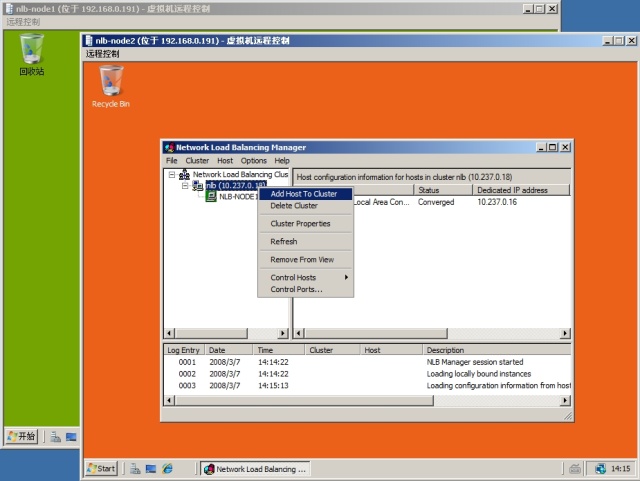
Task: Click the Dedicated IP address column header
Action: pyautogui.click(x=512, y=190)
